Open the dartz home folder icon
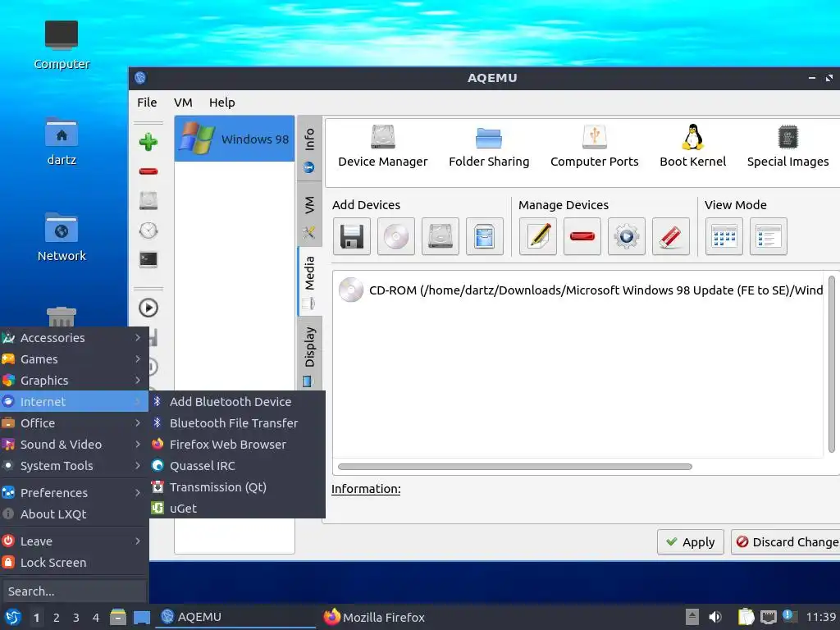The height and width of the screenshot is (630, 840). coord(62,141)
